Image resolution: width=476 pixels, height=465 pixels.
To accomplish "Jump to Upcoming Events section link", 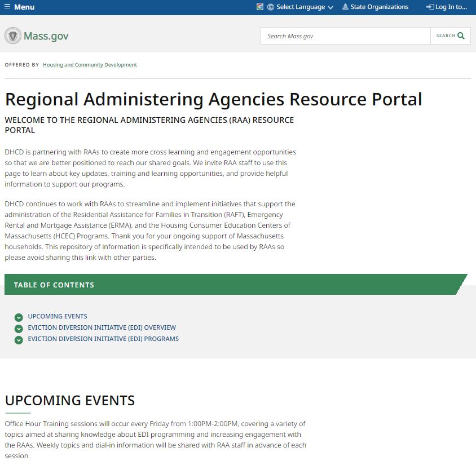I will point(58,316).
